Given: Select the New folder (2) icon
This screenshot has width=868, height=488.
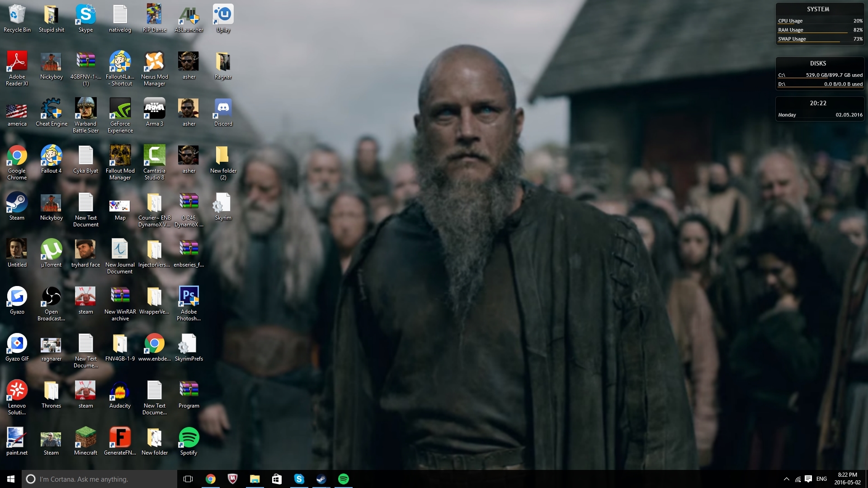Looking at the screenshot, I should tap(223, 163).
